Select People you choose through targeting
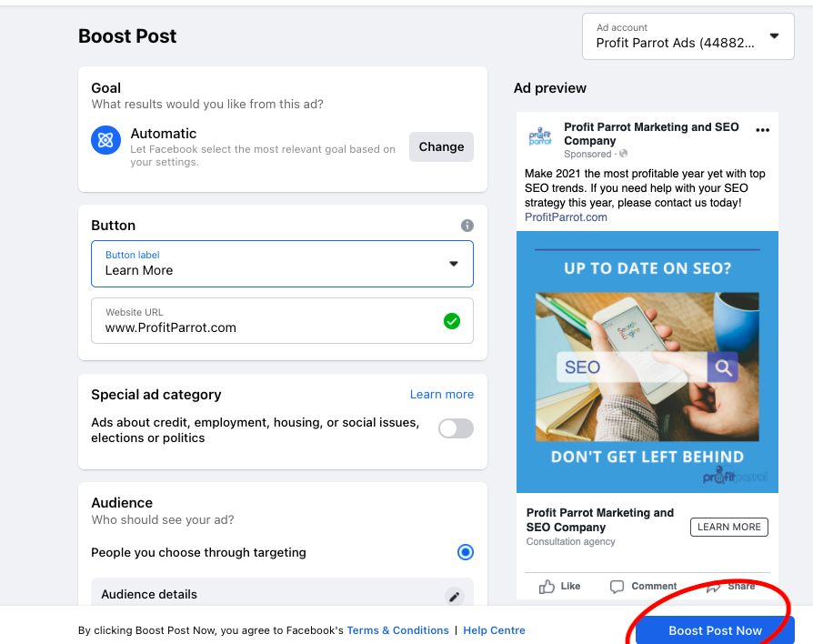Viewport: 813px width, 644px height. [465, 552]
